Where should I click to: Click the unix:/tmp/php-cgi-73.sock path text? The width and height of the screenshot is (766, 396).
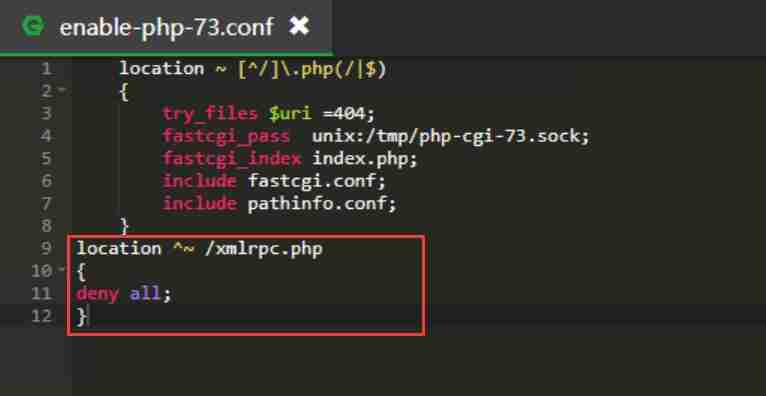[x=450, y=136]
